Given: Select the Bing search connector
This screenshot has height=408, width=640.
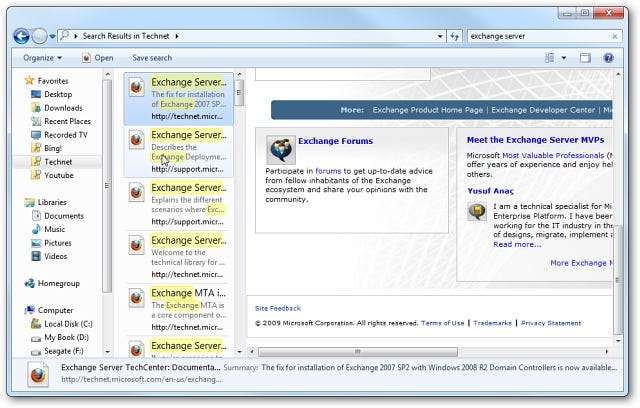Looking at the screenshot, I should (x=53, y=148).
